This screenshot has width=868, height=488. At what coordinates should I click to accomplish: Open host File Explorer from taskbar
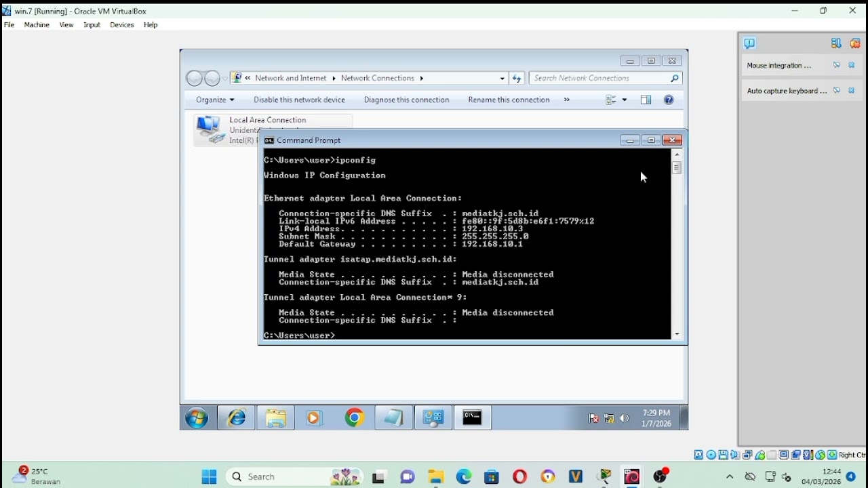pyautogui.click(x=436, y=477)
